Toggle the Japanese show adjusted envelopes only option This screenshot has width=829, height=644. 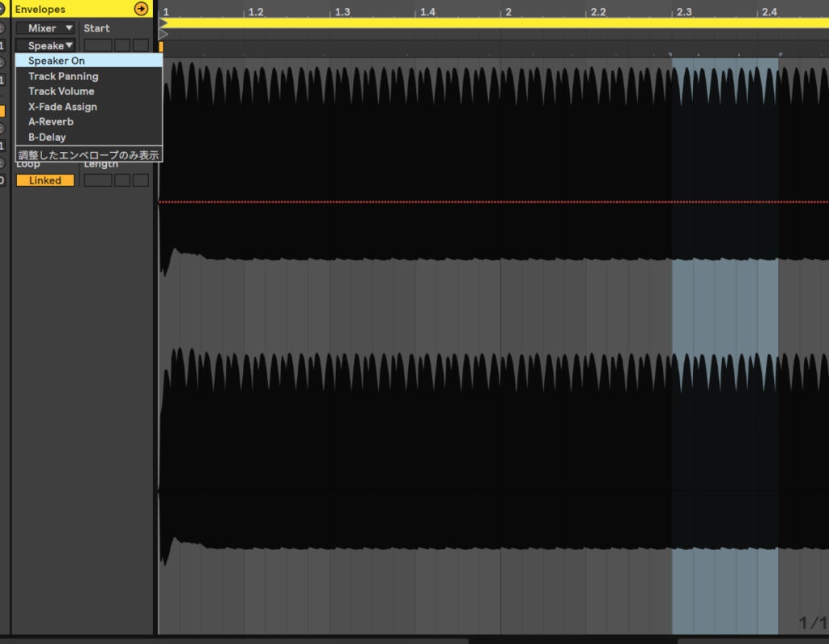(x=88, y=155)
